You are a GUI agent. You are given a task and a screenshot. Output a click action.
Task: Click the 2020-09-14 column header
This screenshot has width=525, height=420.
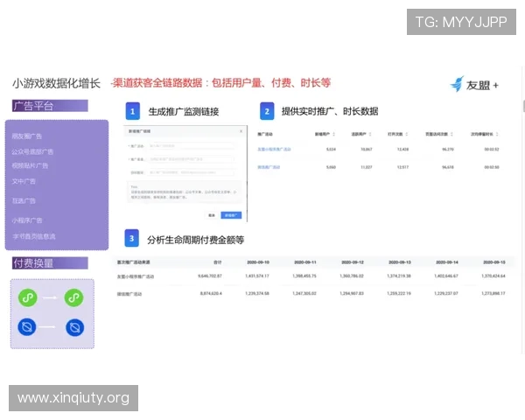pos(446,262)
